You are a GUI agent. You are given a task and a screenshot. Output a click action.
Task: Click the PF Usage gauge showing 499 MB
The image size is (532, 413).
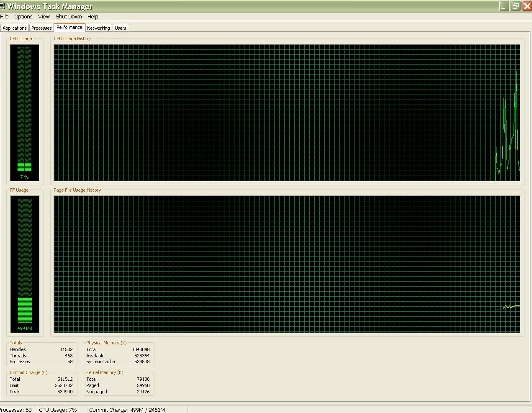(x=25, y=264)
